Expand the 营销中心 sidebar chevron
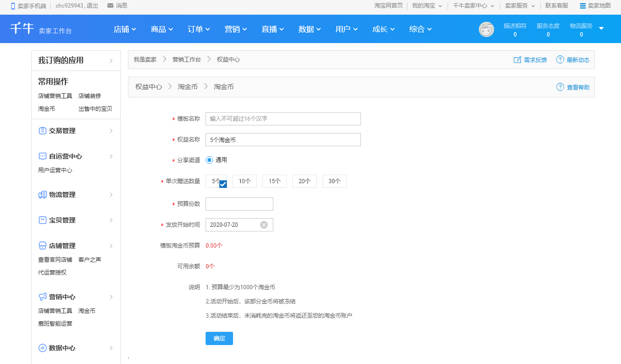 tap(111, 297)
